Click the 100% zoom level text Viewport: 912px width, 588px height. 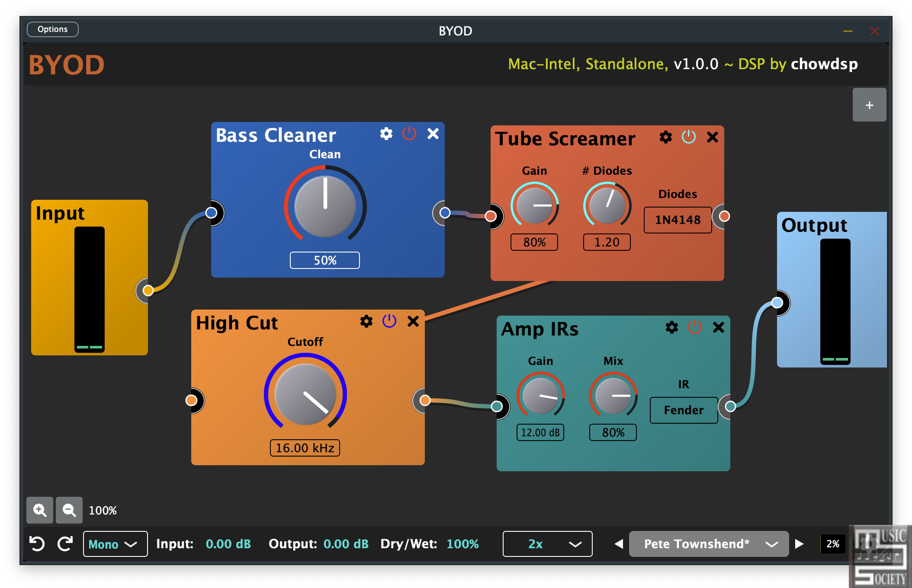(x=103, y=511)
